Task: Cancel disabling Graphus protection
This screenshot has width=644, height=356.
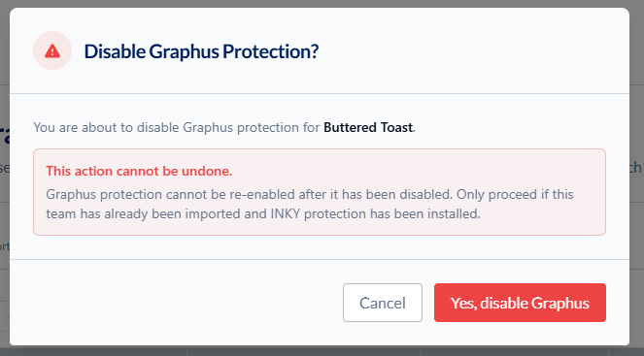Action: coord(383,303)
